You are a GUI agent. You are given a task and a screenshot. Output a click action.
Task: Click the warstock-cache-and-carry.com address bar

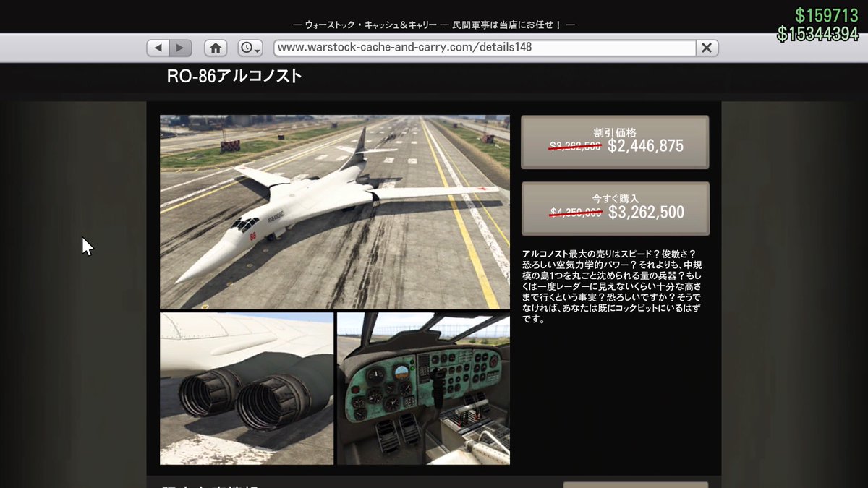click(x=485, y=48)
